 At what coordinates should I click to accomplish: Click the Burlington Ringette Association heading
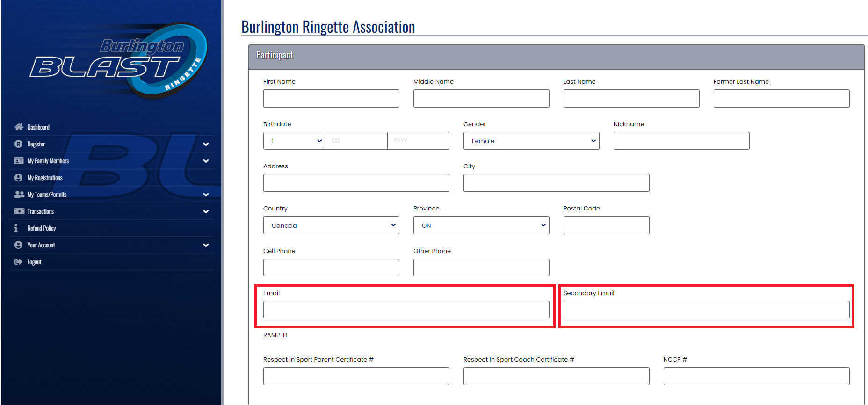click(328, 27)
